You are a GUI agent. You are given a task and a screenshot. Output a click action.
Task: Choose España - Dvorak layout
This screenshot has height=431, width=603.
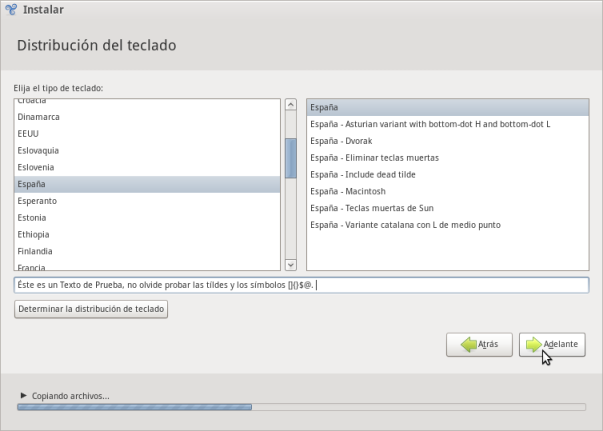tap(448, 141)
